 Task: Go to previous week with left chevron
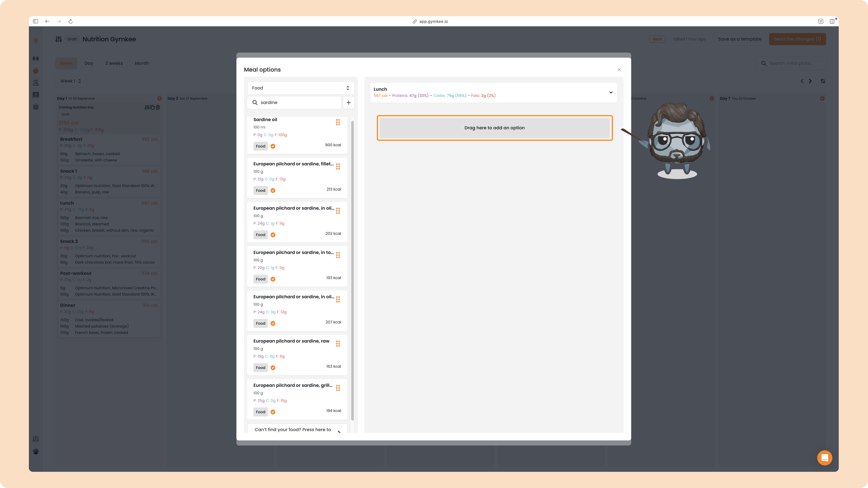click(x=802, y=81)
